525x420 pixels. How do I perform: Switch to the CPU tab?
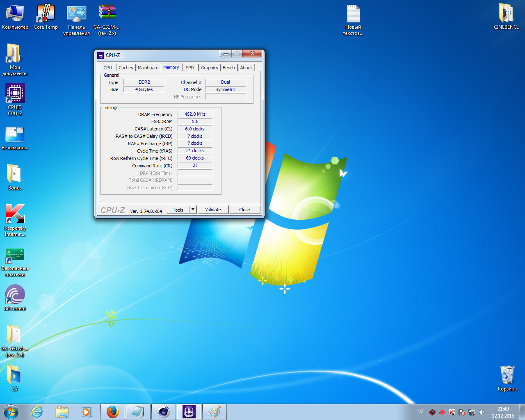107,68
